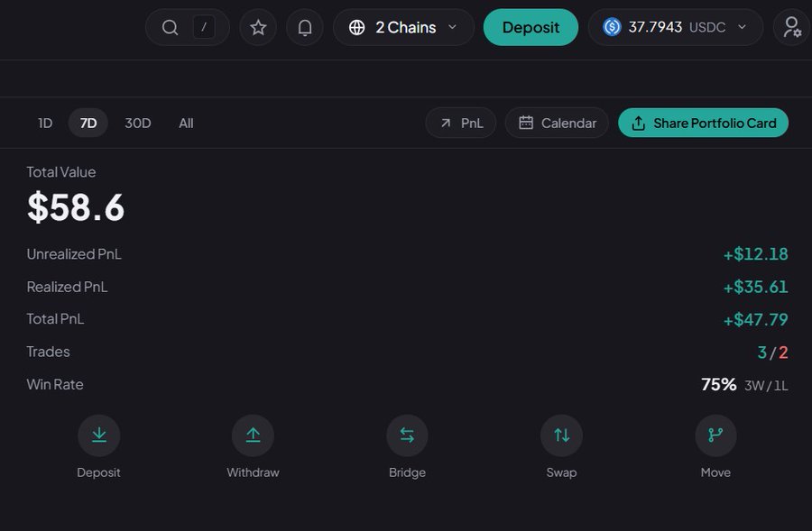Click the arrow icon in PnL button
812x531 pixels.
[x=446, y=124]
